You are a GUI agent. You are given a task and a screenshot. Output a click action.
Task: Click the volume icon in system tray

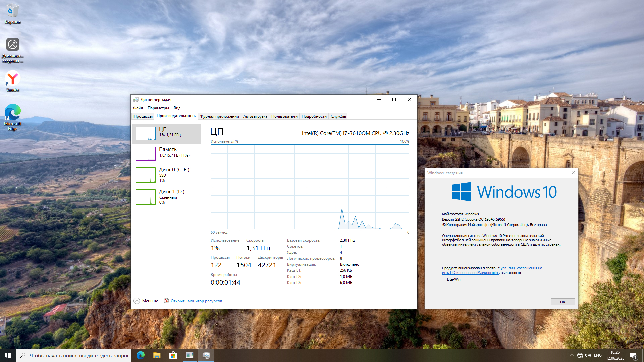[588, 355]
